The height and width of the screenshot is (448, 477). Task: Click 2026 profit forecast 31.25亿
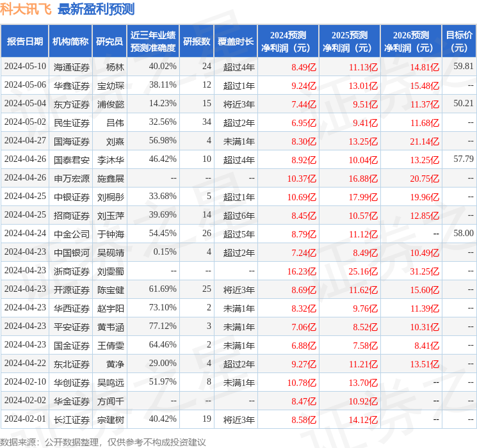[424, 271]
